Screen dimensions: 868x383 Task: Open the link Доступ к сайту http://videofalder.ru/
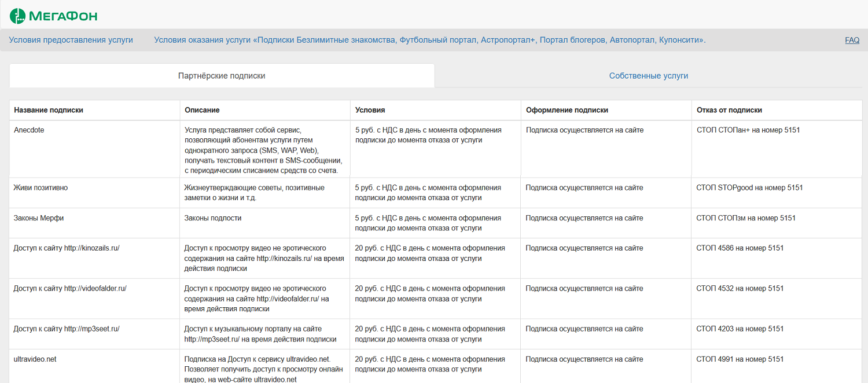68,288
